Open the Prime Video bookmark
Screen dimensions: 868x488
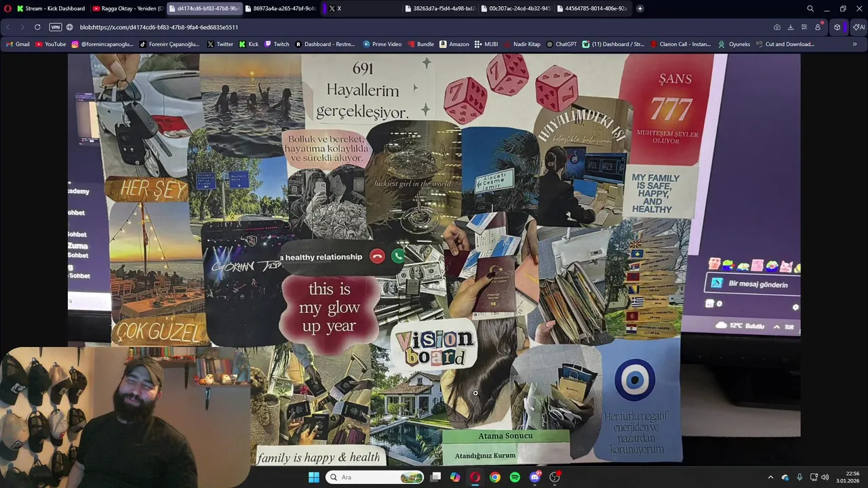coord(382,44)
